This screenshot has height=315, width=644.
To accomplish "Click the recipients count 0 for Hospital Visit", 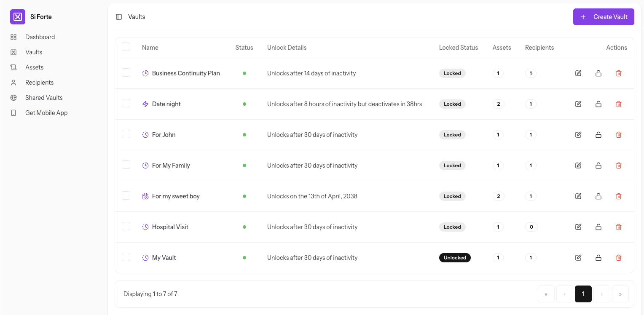I will 531,227.
